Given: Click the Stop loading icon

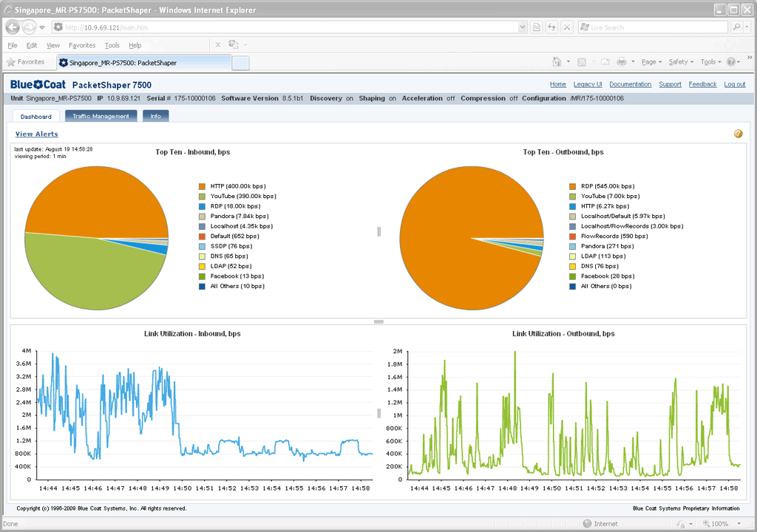Looking at the screenshot, I should point(567,27).
